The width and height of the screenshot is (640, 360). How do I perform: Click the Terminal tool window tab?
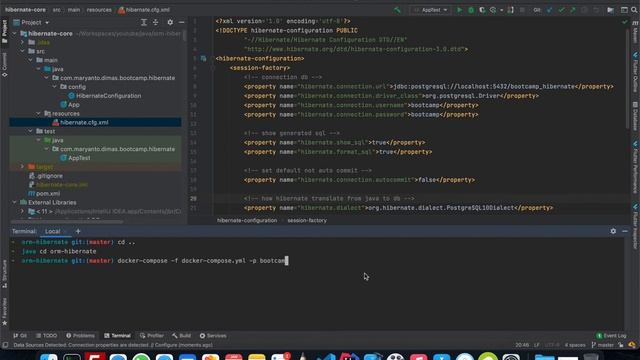[x=117, y=336]
